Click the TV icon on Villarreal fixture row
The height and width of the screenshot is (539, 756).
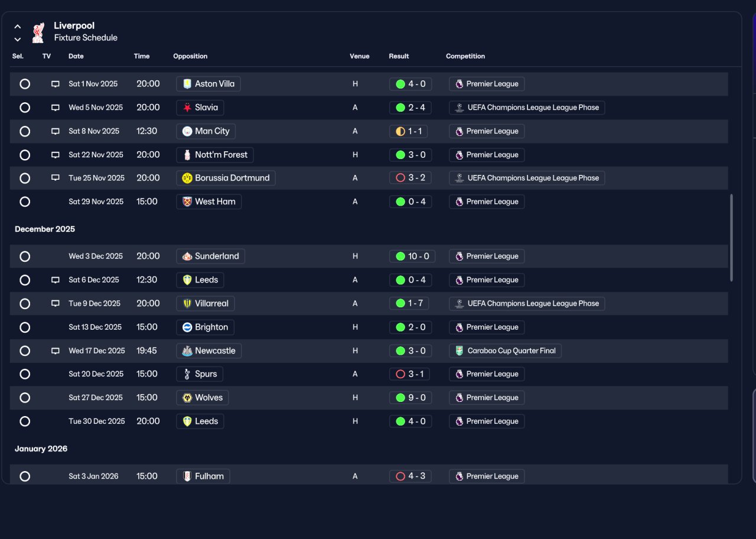[56, 304]
